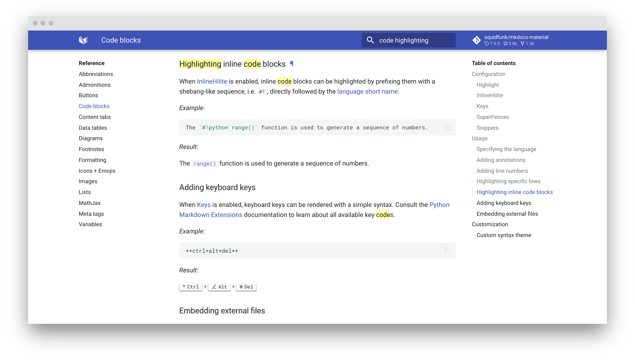Viewport: 635px width, 364px height.
Task: Copy the python range code snippet
Action: [x=447, y=127]
